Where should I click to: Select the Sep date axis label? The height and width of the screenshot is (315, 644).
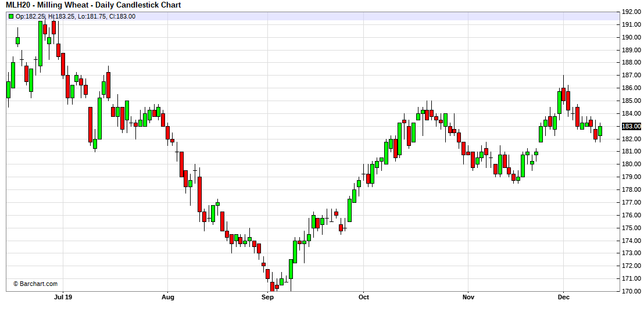(267, 298)
